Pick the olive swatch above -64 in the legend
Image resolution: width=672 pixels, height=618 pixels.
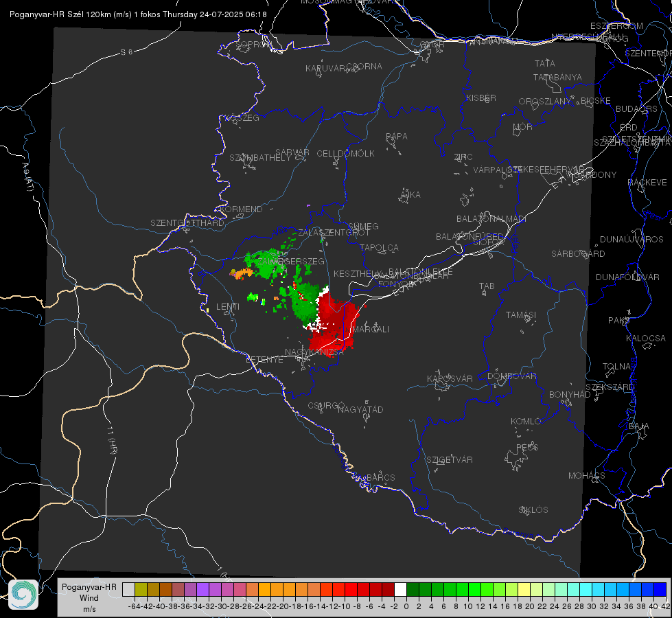coord(141,589)
